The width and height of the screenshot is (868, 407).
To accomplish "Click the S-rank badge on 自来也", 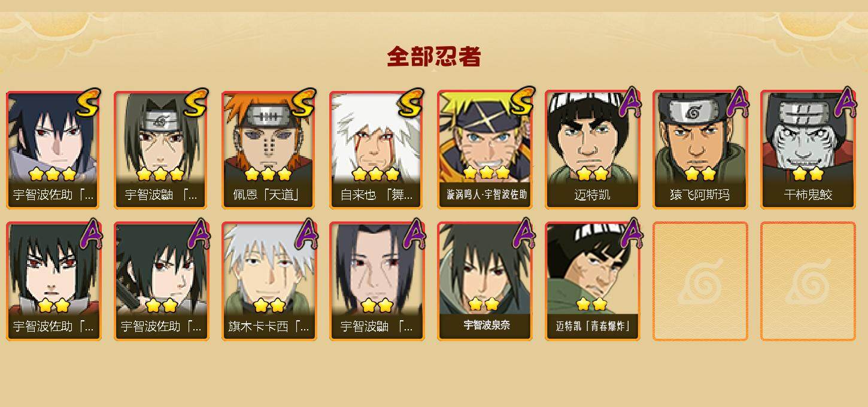I will point(411,102).
